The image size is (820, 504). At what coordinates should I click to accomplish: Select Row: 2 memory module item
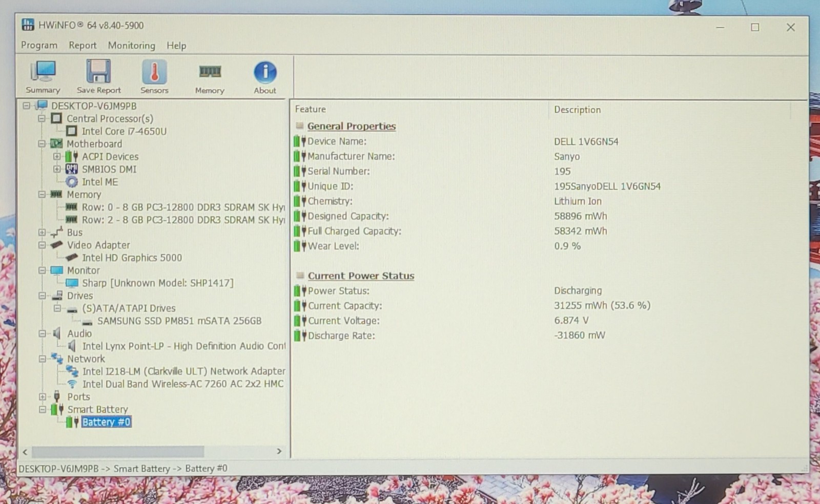183,220
